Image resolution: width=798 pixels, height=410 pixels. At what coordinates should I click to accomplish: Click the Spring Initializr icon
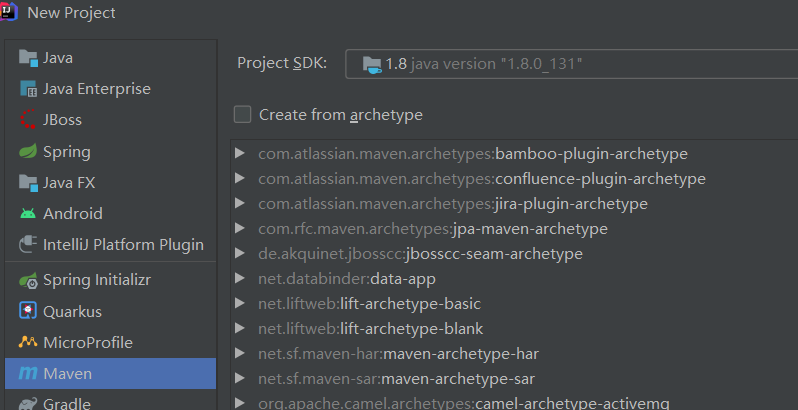[x=28, y=280]
